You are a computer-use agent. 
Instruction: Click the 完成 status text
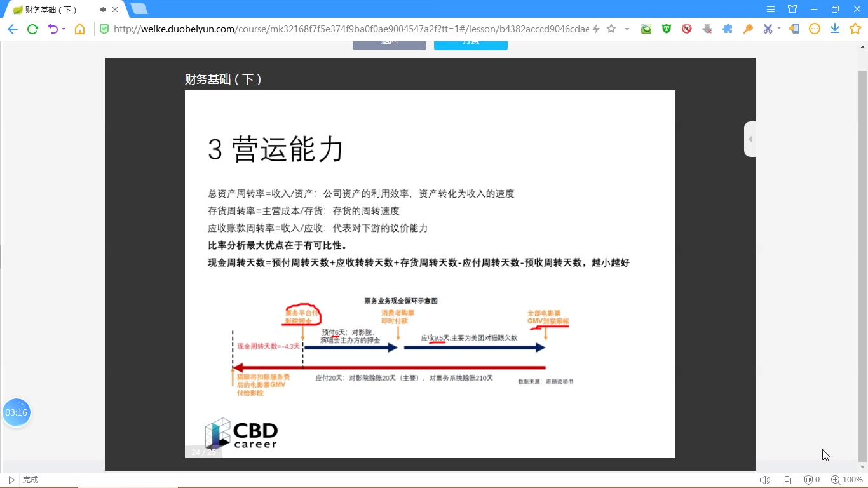tap(31, 480)
